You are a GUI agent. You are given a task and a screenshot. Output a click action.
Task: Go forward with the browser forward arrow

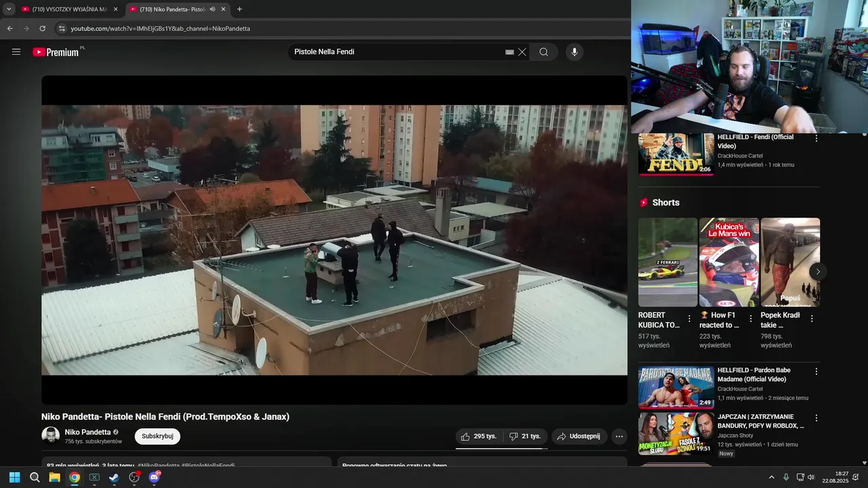pyautogui.click(x=26, y=28)
